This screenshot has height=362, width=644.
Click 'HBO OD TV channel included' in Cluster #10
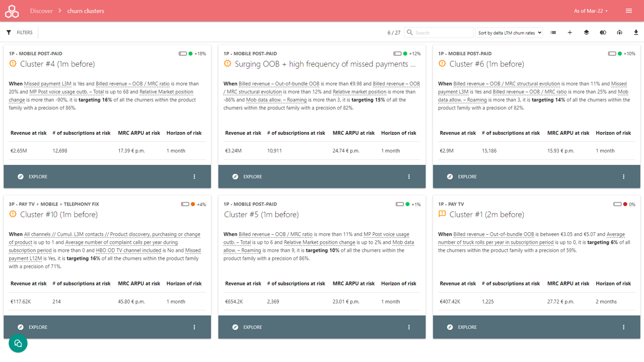click(128, 250)
